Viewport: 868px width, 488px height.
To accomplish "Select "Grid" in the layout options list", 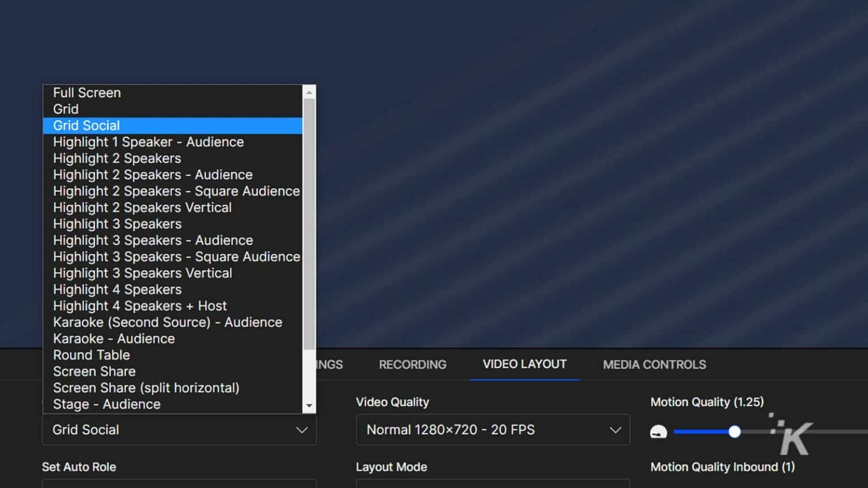I will click(66, 109).
